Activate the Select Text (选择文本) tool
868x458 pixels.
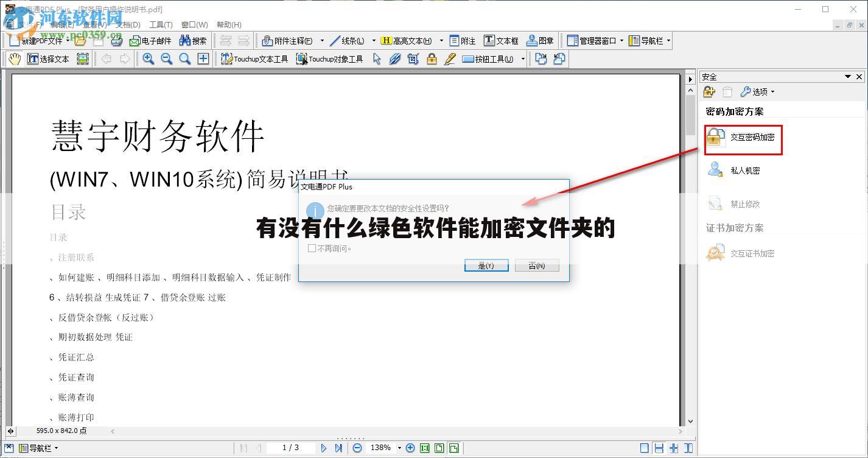[x=49, y=59]
